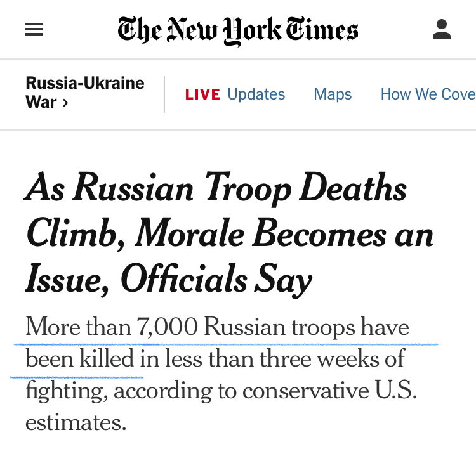Click 'Officials Say' in the headline

216,280
